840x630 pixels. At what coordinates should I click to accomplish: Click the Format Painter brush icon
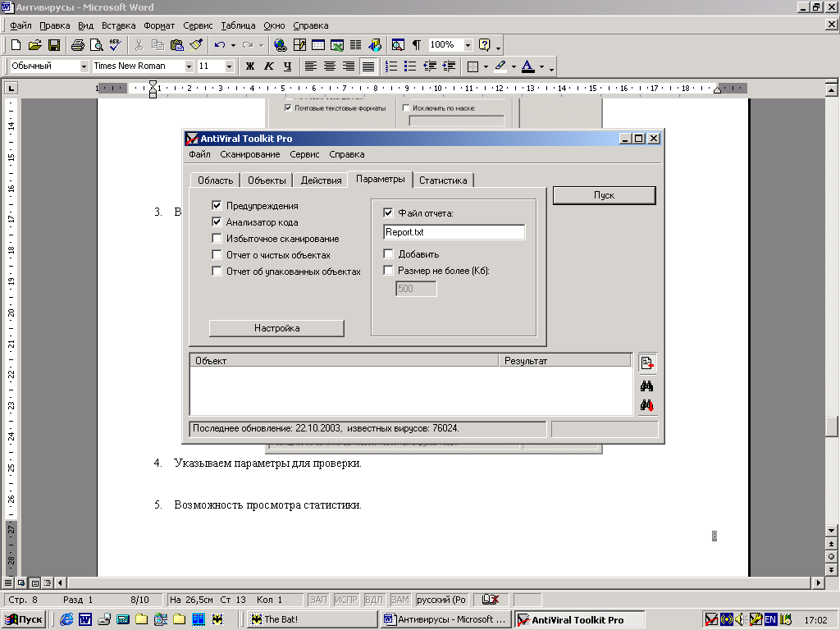click(x=196, y=45)
